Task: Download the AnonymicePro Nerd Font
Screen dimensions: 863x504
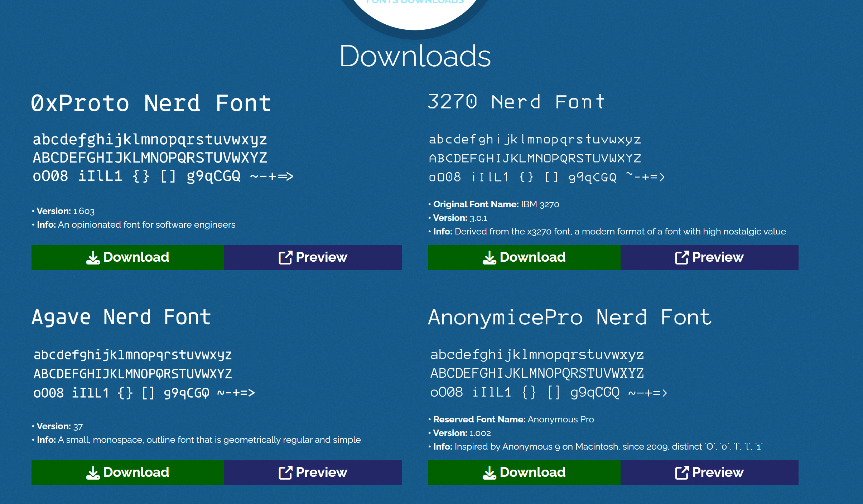Action: click(x=524, y=472)
